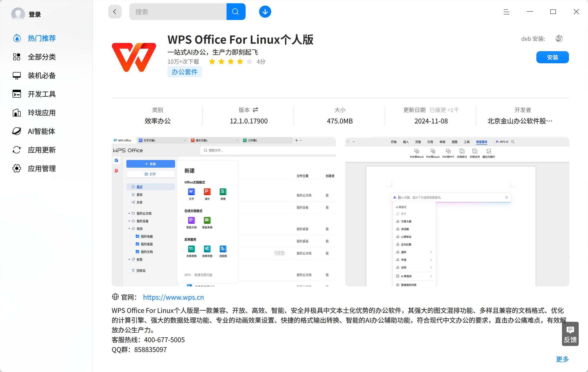The height and width of the screenshot is (372, 588).
Task: Open 应用管理 page
Action: coord(41,168)
